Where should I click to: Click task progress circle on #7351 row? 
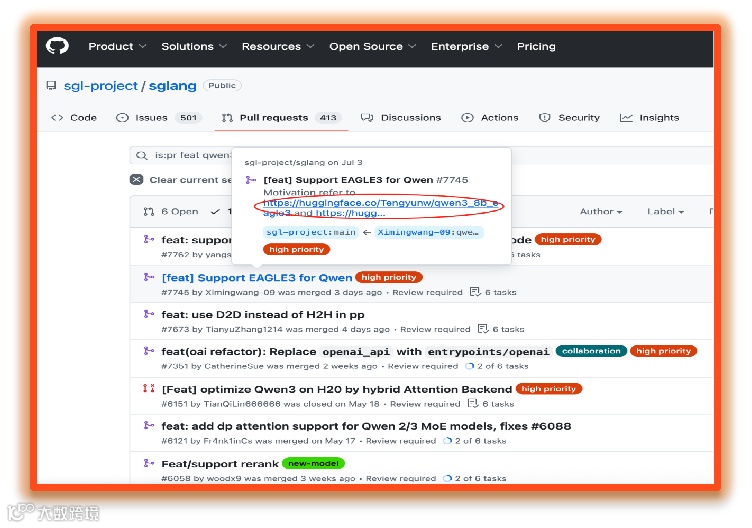tap(470, 366)
